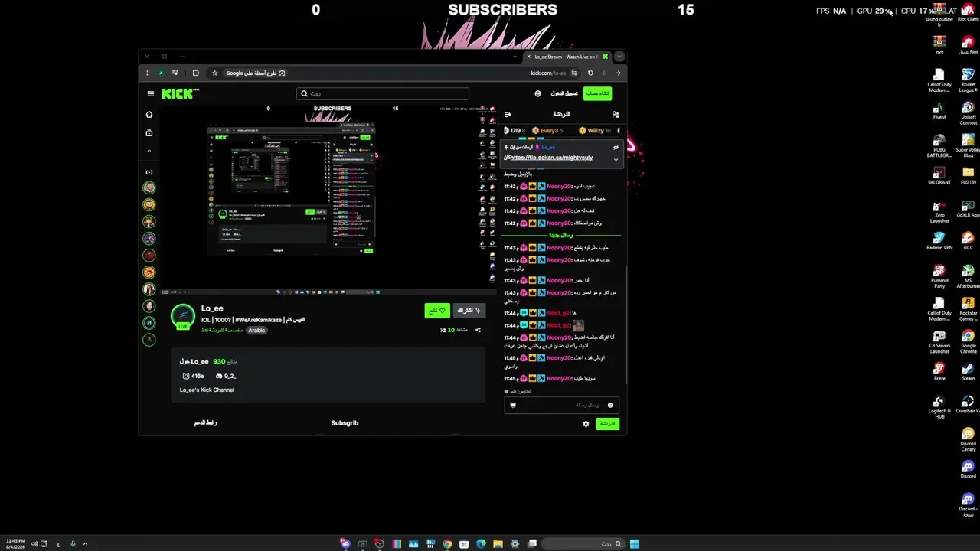
Task: Click the site settings icon in address bar
Action: pyautogui.click(x=573, y=73)
